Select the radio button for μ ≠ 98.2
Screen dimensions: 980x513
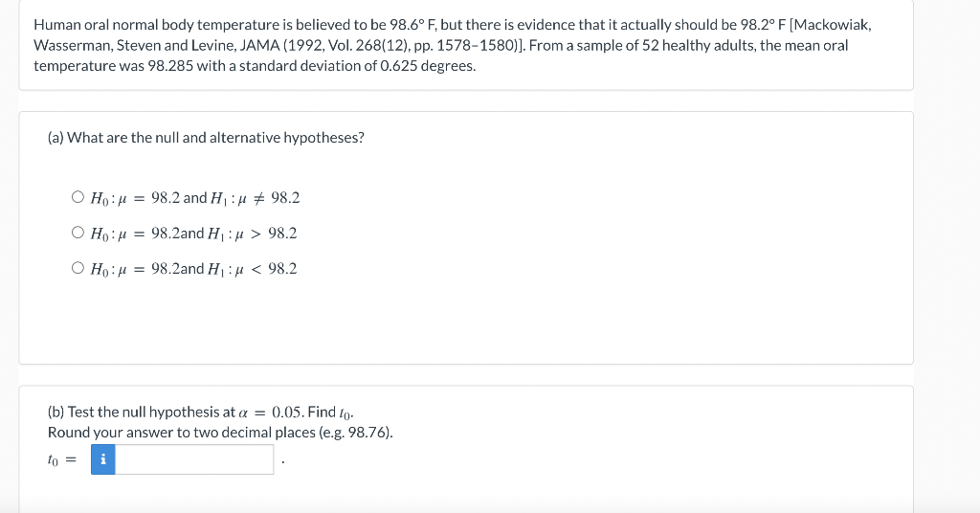78,197
